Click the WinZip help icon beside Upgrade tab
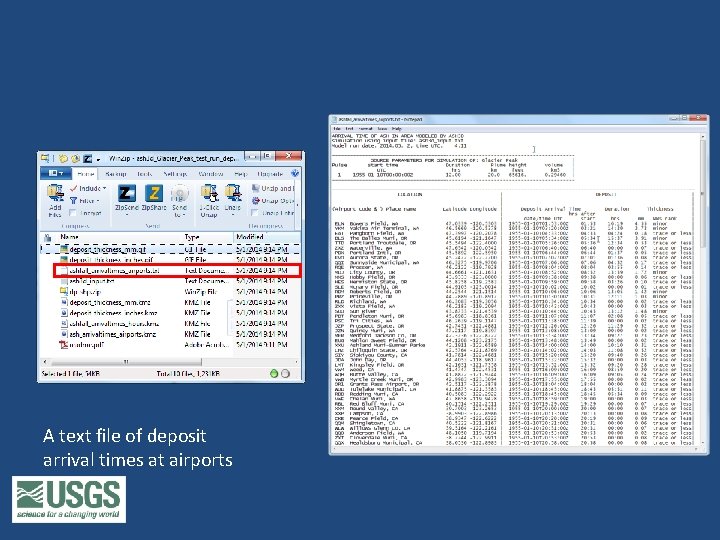The height and width of the screenshot is (540, 720). 295,174
